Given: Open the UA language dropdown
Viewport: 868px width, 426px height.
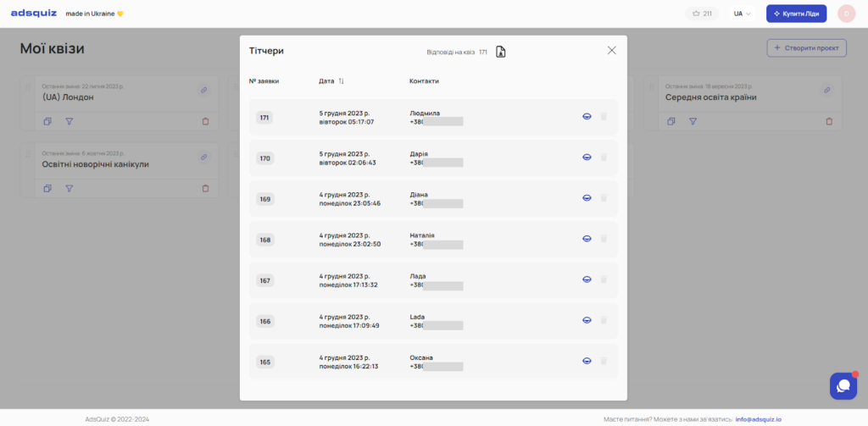Looking at the screenshot, I should click(743, 14).
